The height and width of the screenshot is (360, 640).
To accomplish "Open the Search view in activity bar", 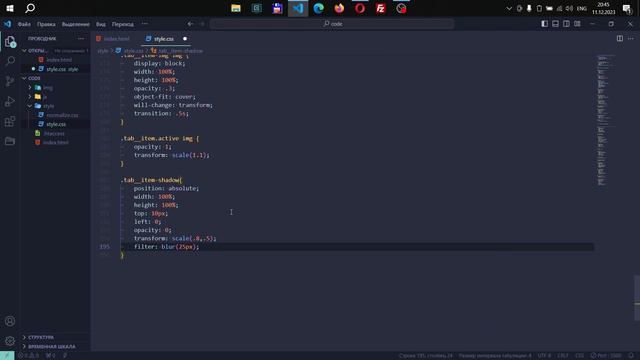I will pos(10,61).
